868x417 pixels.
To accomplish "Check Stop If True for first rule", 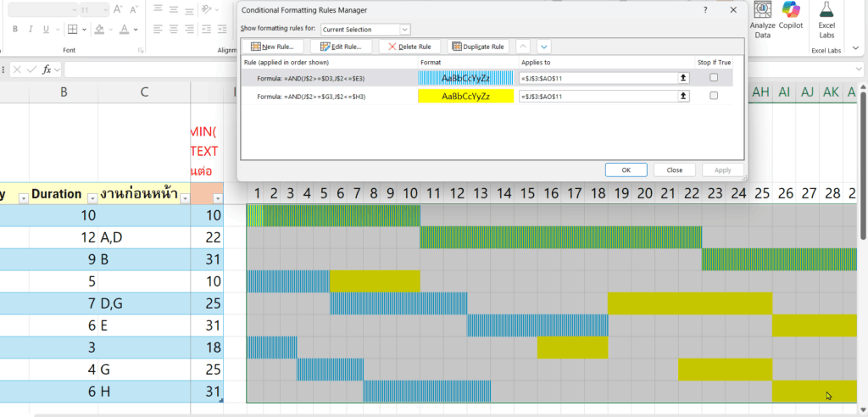I will [x=714, y=77].
